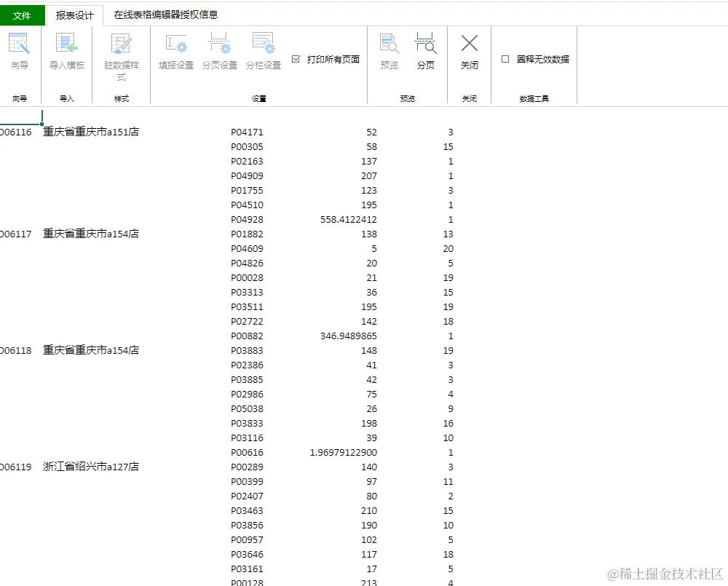Image resolution: width=728 pixels, height=586 pixels.
Task: Select product code P02722
Action: coord(247,322)
